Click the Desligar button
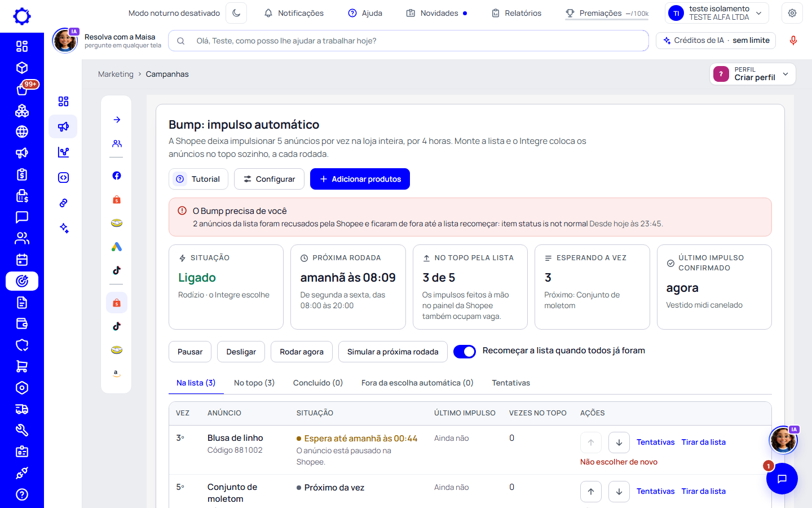The width and height of the screenshot is (812, 508). [x=241, y=352]
